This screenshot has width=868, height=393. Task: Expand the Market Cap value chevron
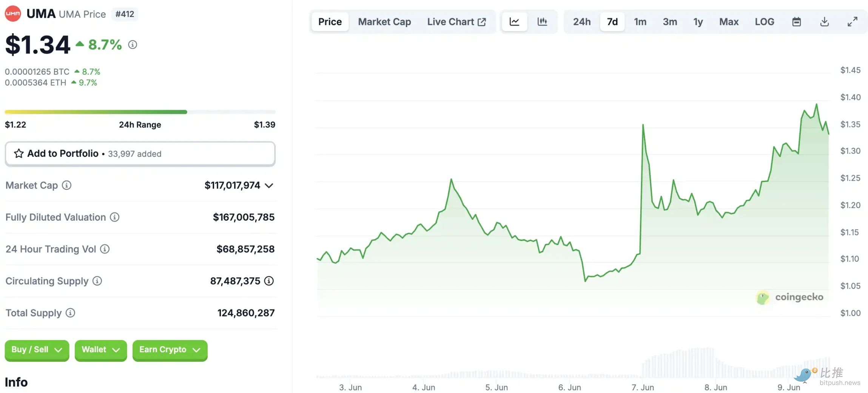(x=269, y=186)
